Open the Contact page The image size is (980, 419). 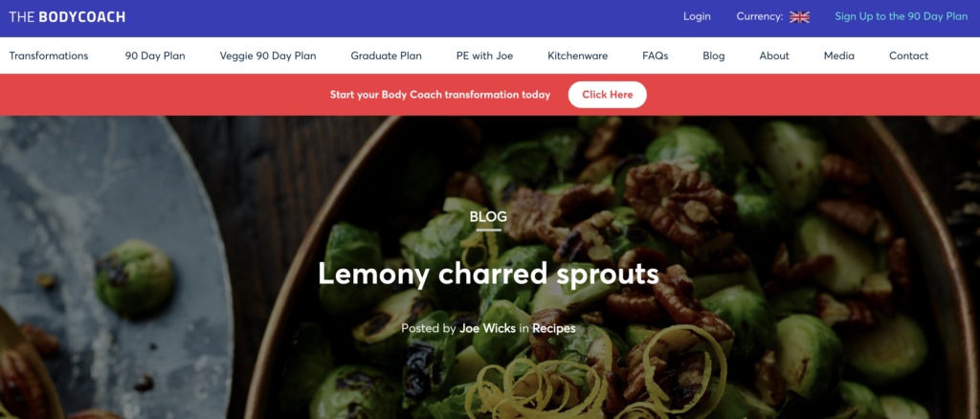(x=909, y=55)
